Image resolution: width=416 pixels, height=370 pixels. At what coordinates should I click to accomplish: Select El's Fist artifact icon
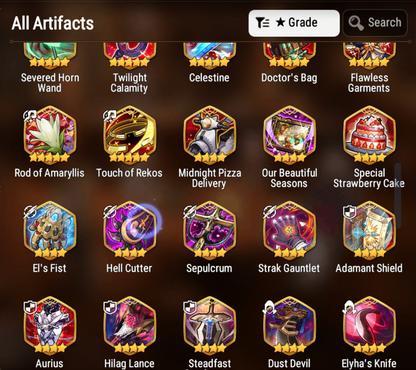point(50,230)
